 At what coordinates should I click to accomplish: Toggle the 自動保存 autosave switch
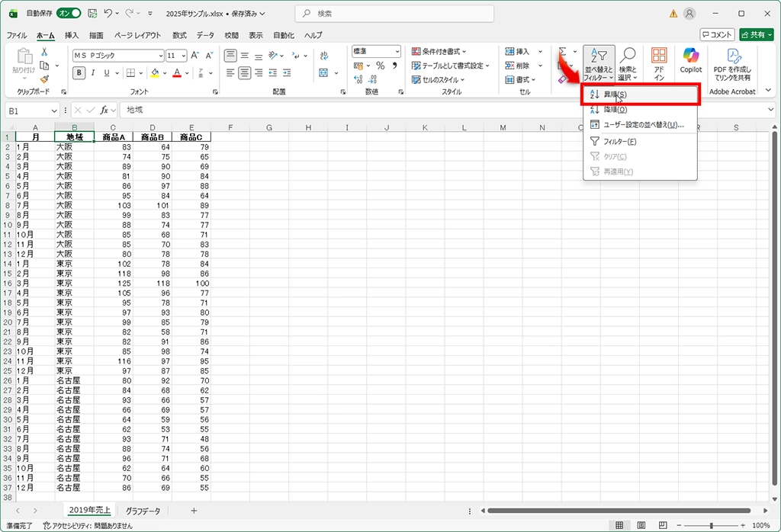point(69,14)
